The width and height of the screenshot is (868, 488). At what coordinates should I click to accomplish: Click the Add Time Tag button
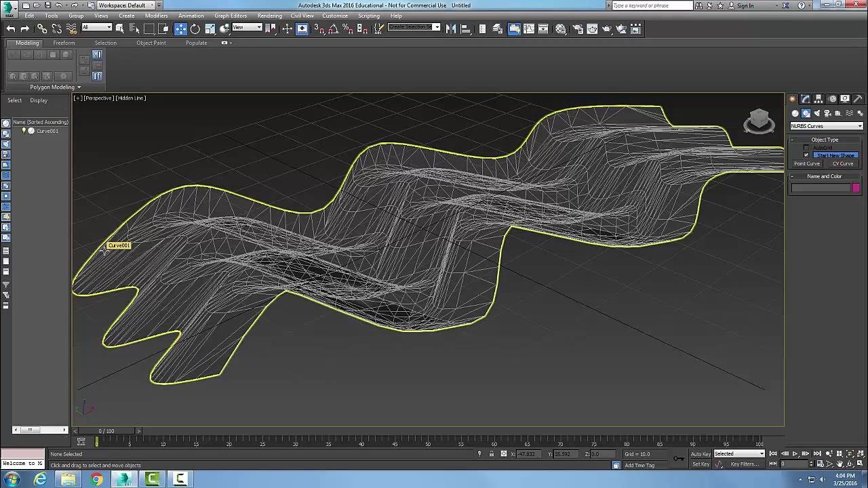639,465
